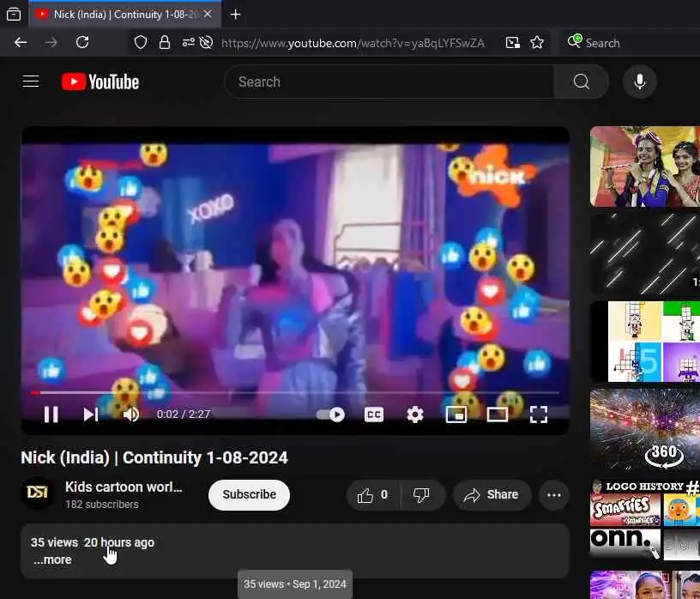Search with your voice microphone button
The image size is (700, 599).
point(640,82)
